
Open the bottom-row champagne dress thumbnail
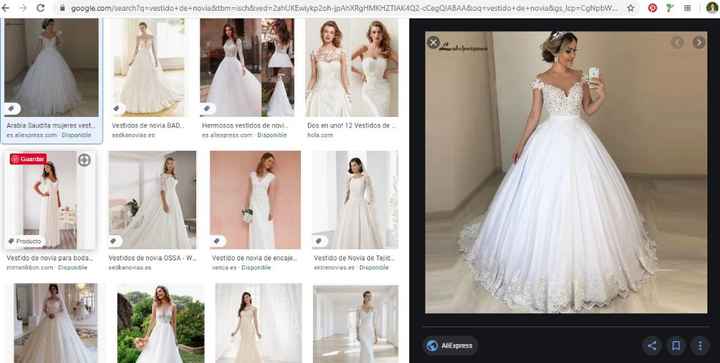[259, 323]
